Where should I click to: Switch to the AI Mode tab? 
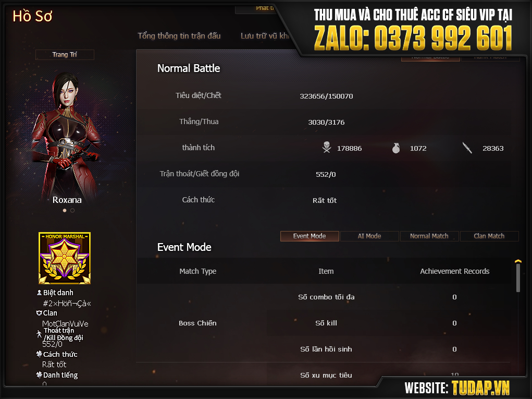click(x=369, y=236)
